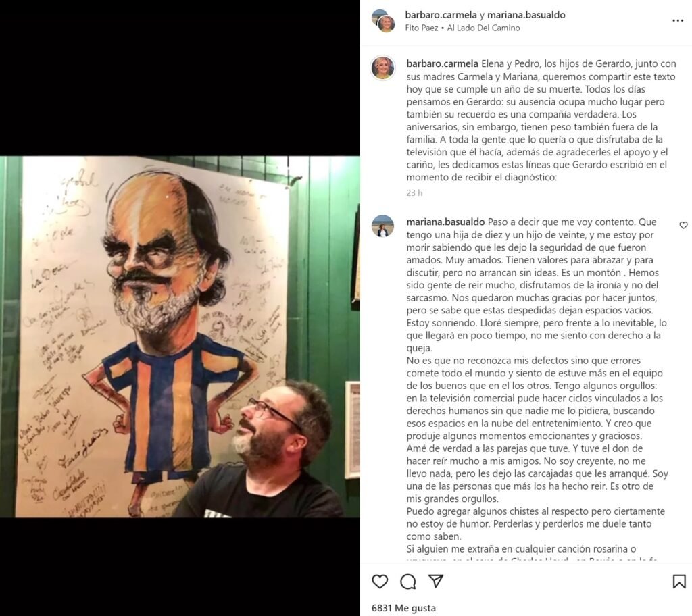Open mariana.basualdo avatar beside the comment
The image size is (692, 616).
pos(382,227)
